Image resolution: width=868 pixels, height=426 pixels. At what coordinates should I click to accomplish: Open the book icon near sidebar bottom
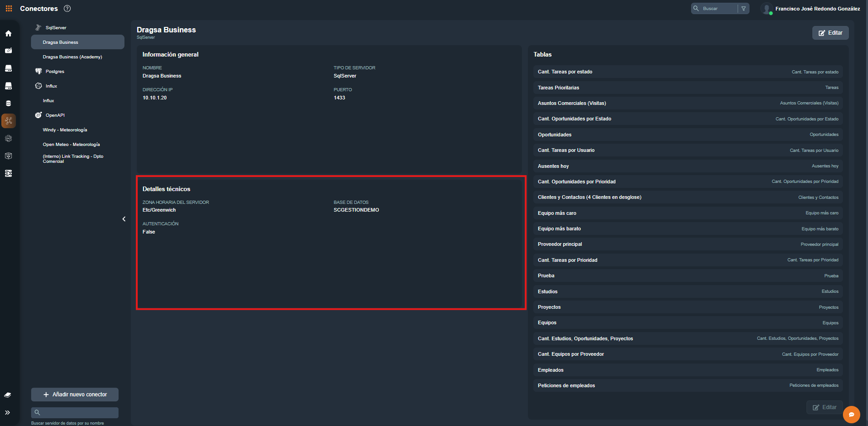point(8,395)
